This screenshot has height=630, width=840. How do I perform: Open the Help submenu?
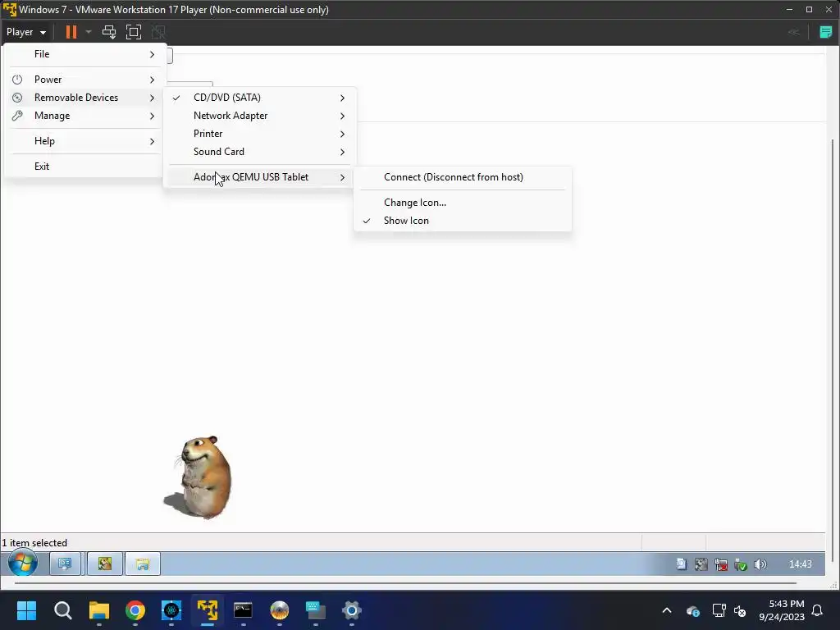click(84, 141)
